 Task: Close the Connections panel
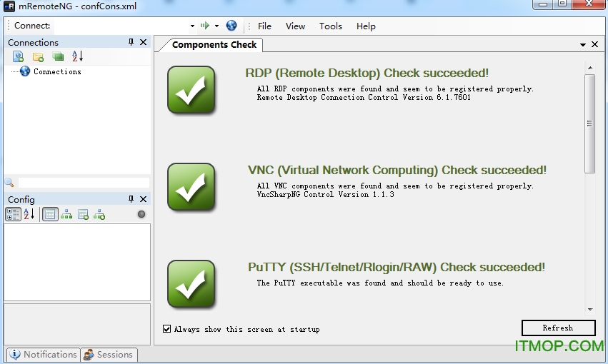pos(143,42)
